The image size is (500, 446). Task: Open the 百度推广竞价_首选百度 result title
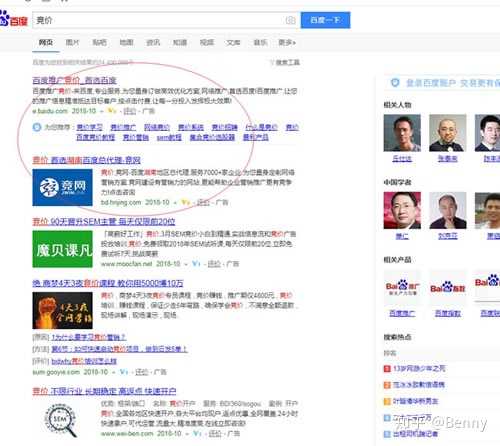pos(74,80)
